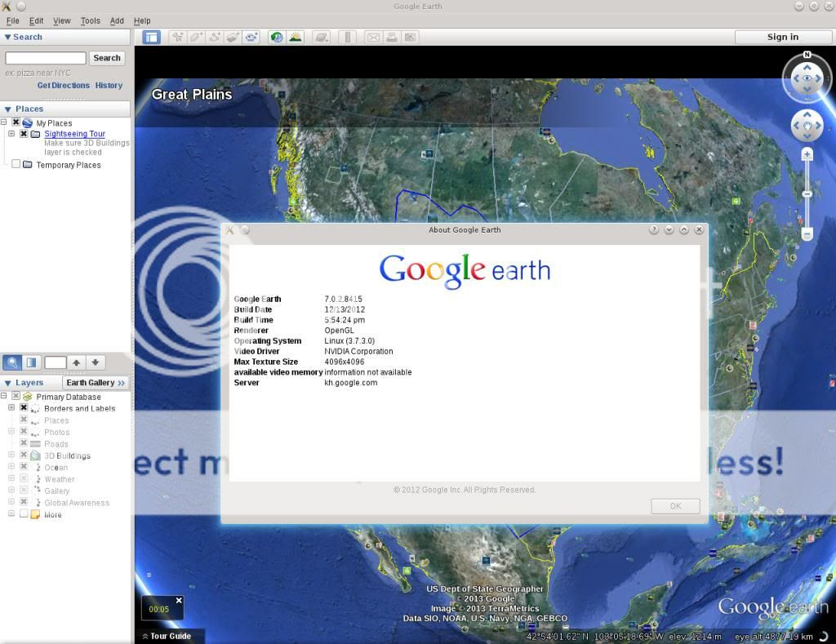
Task: Click the zoom-in plus button
Action: click(807, 154)
